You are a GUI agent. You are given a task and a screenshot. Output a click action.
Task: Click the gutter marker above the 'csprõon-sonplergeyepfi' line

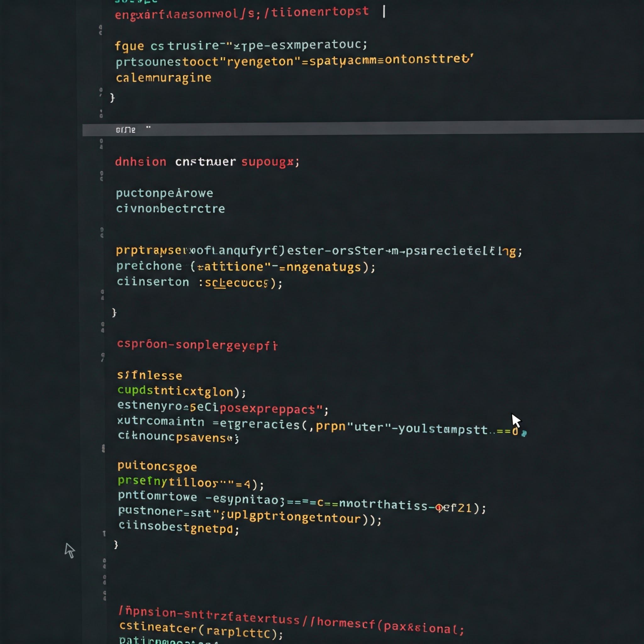tap(103, 327)
